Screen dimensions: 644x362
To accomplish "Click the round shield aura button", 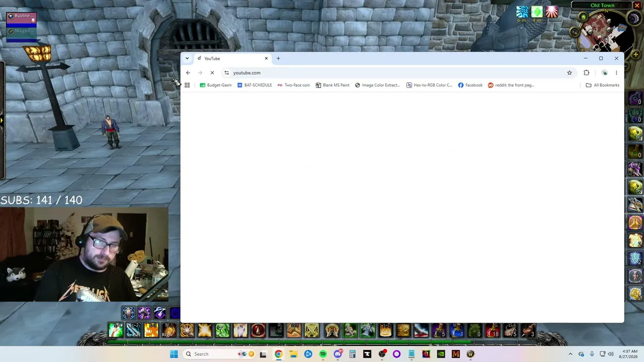I will click(x=128, y=314).
